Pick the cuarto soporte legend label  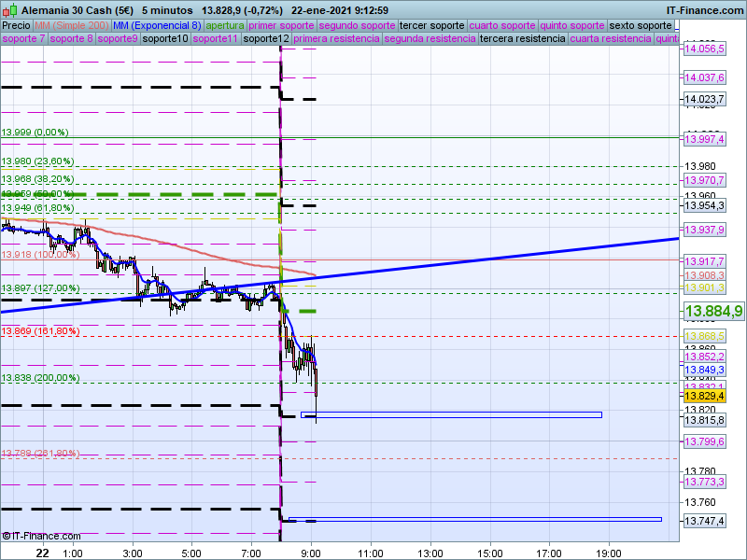pos(502,26)
